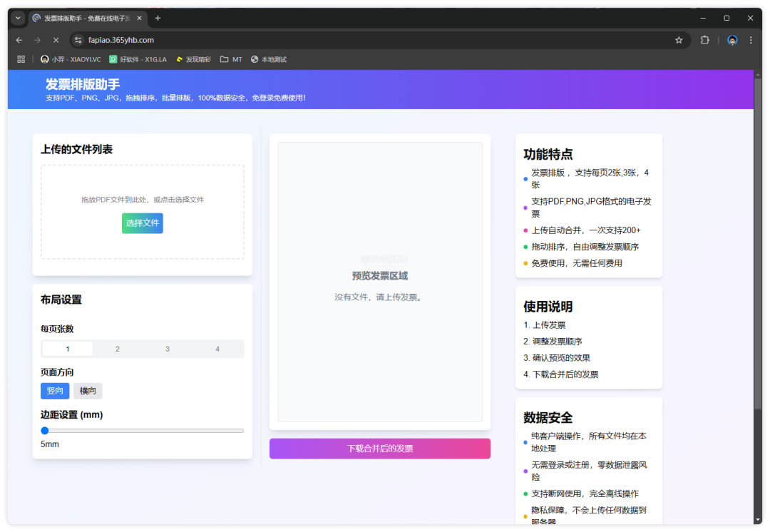Screen dimensions: 770x532
Task: Stop page loading with the X icon
Action: click(x=56, y=40)
